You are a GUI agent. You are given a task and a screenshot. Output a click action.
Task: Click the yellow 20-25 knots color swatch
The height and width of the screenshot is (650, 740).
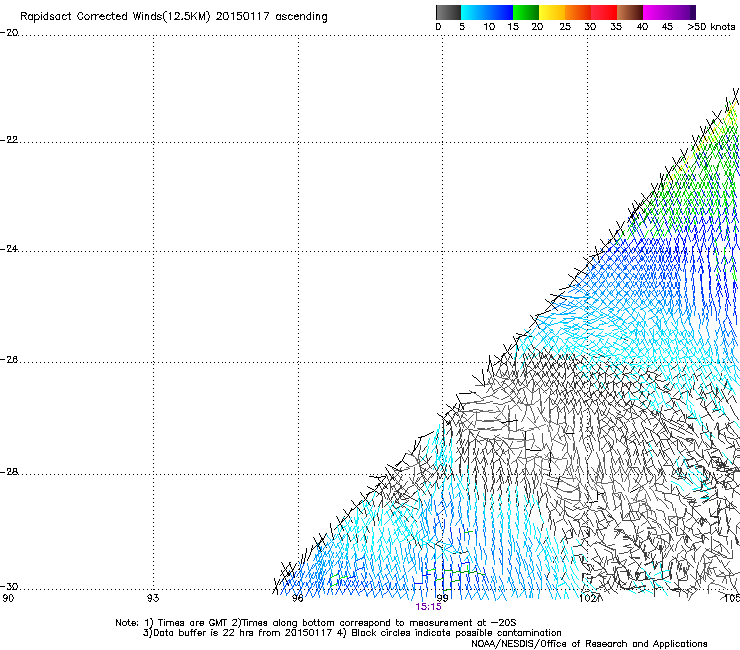point(552,12)
